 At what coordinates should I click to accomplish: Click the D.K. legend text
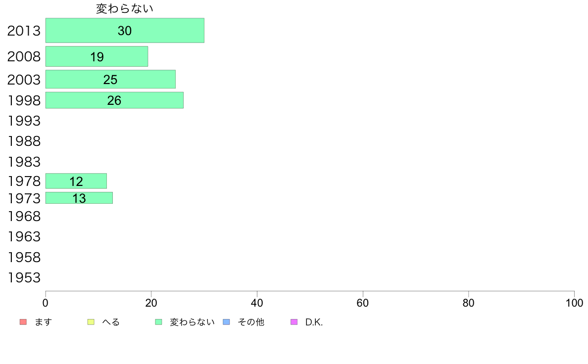[314, 322]
